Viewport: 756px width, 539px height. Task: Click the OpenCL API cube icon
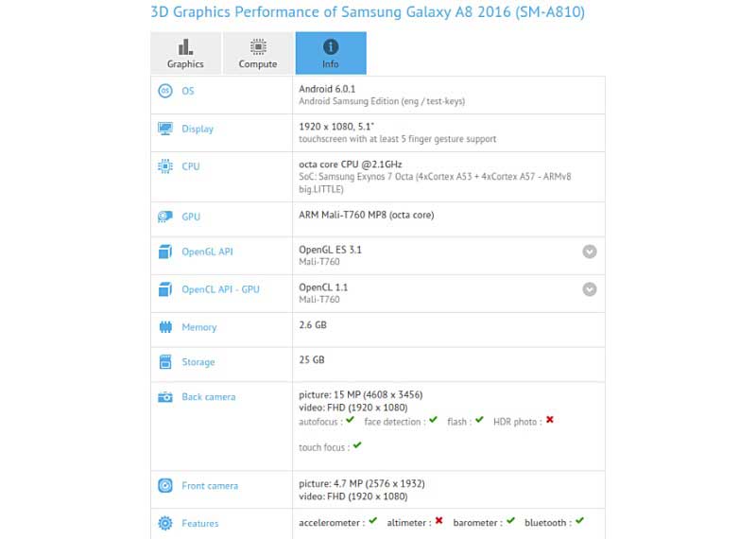[x=165, y=289]
